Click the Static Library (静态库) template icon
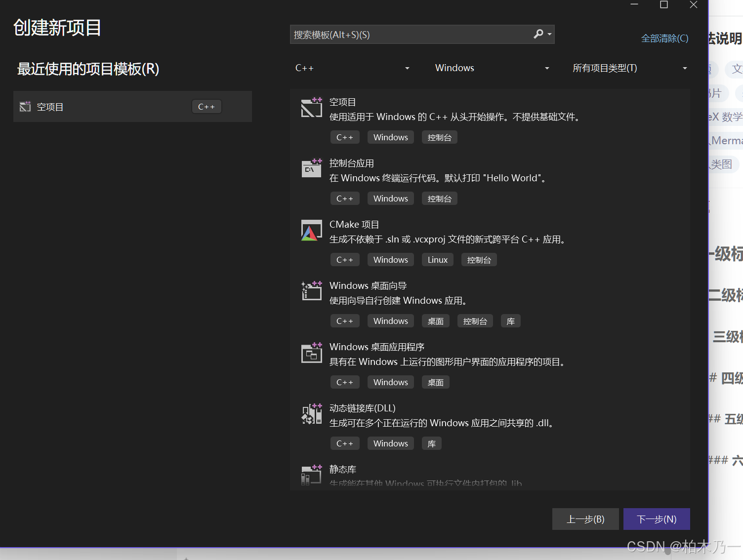Image resolution: width=743 pixels, height=560 pixels. 312,475
